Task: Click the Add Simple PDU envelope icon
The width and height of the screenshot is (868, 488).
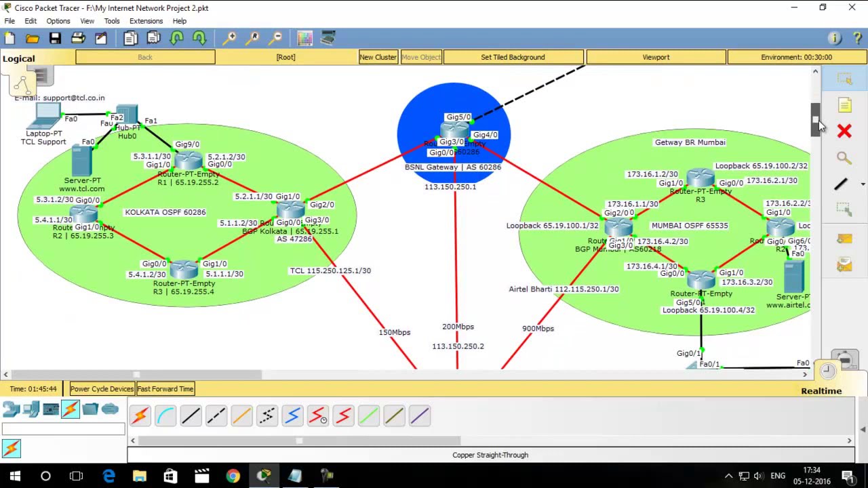Action: pos(844,239)
